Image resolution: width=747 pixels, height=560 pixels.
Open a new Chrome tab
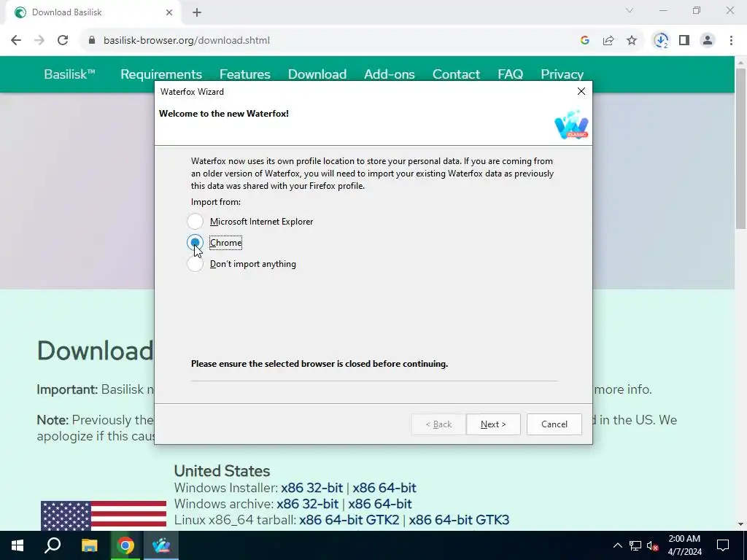[x=197, y=12]
